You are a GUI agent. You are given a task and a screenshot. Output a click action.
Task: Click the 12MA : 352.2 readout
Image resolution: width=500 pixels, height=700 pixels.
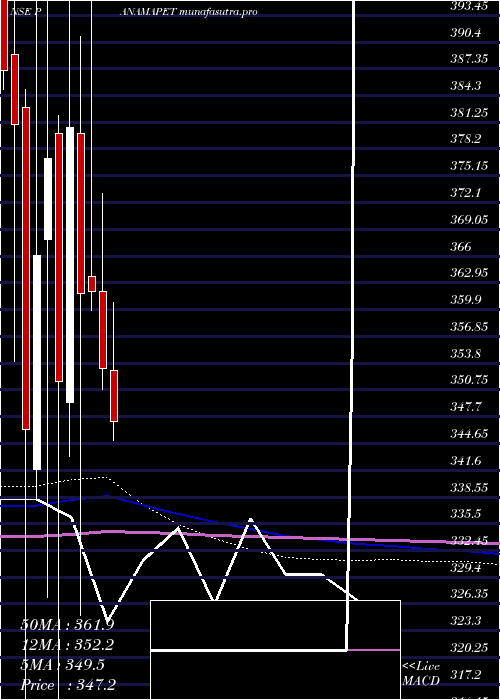point(67,645)
